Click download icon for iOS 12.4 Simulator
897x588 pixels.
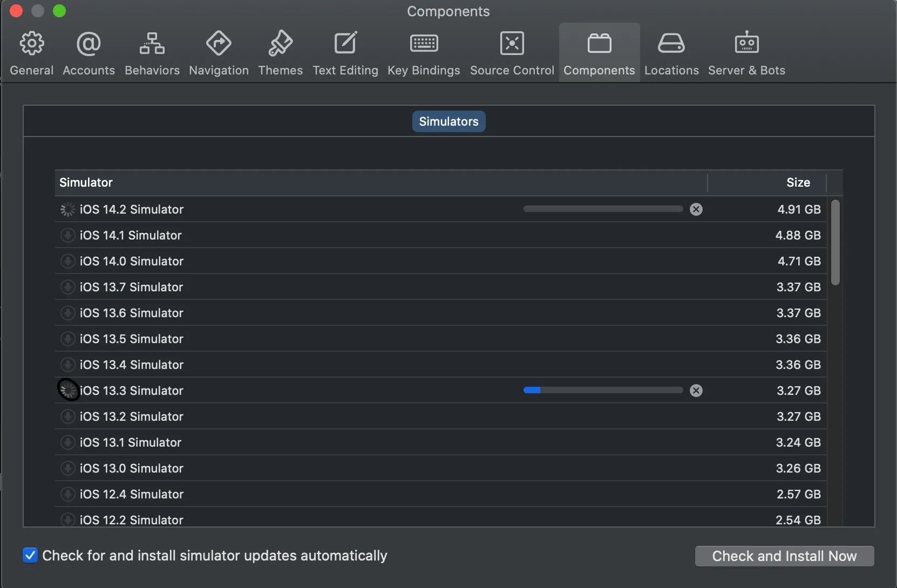click(67, 494)
